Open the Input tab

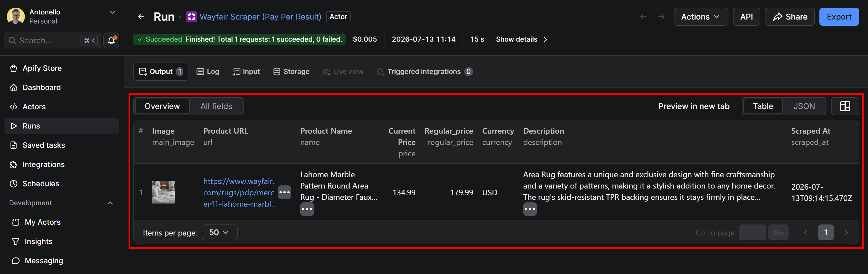click(246, 72)
